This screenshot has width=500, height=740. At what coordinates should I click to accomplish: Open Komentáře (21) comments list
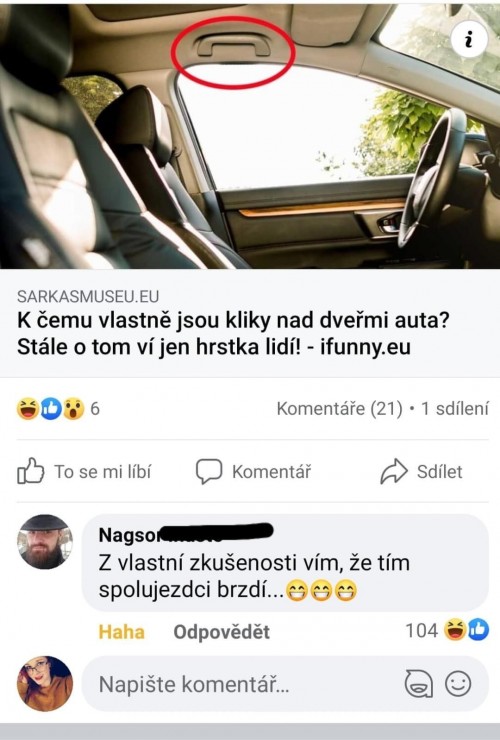[x=339, y=409]
